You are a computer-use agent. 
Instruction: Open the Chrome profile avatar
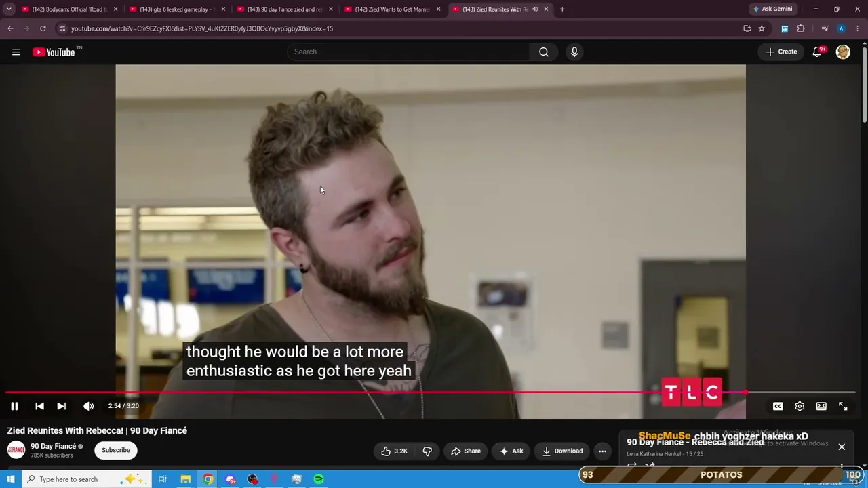pos(841,28)
